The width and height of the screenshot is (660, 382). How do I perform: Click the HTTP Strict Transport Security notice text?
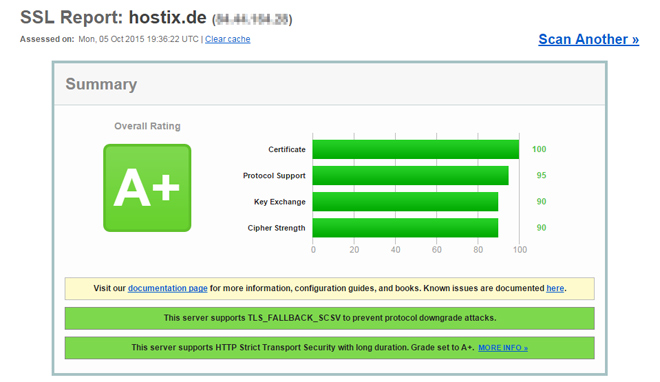pyautogui.click(x=302, y=348)
